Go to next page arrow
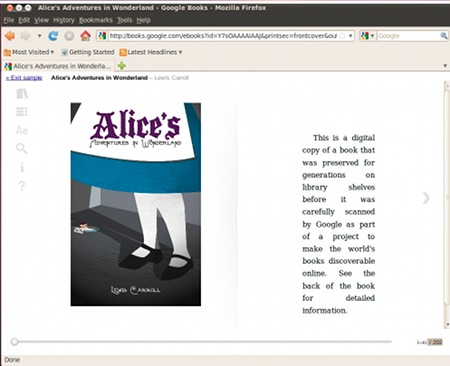This screenshot has width=450, height=366. point(426,198)
